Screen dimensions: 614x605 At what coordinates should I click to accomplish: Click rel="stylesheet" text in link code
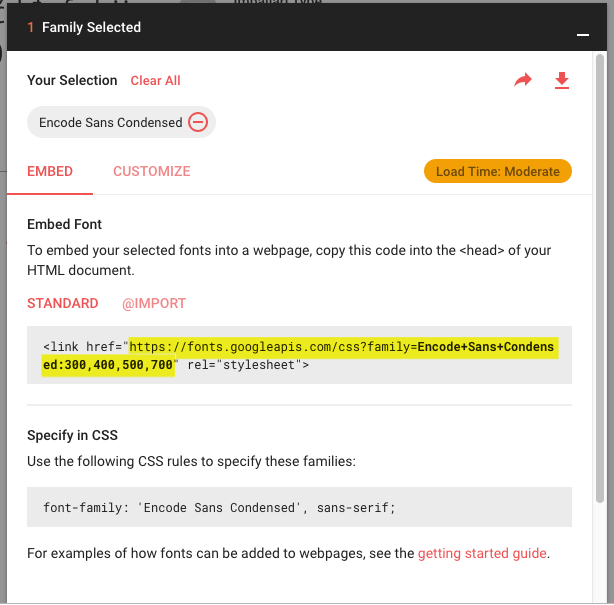(x=243, y=365)
